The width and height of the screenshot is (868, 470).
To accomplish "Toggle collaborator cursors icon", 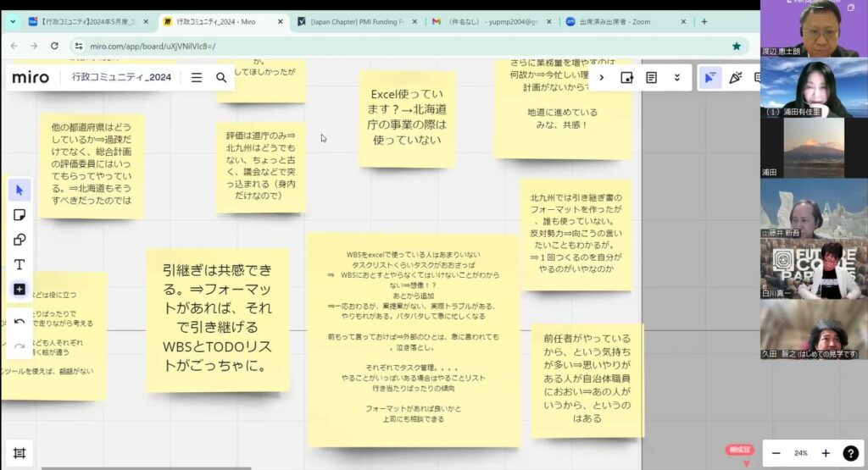I will pyautogui.click(x=709, y=78).
